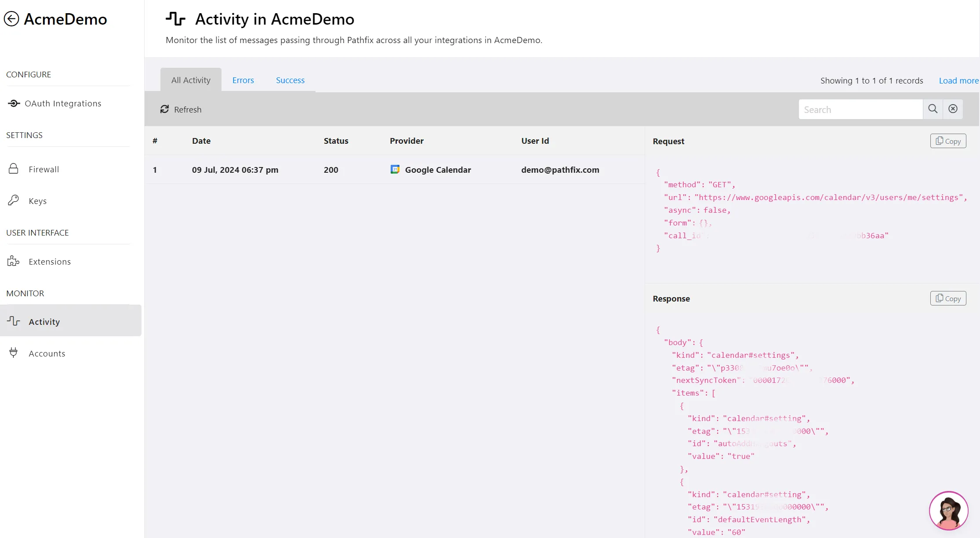The width and height of the screenshot is (980, 538).
Task: Click the Load more link
Action: (958, 80)
